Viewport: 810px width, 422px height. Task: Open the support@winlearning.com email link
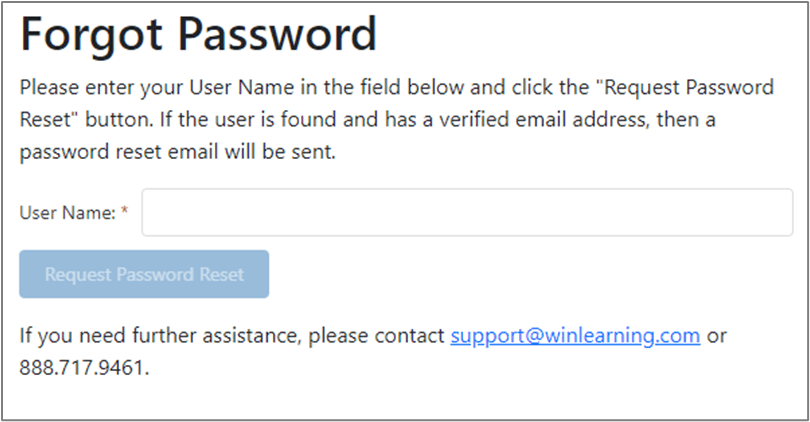point(575,335)
